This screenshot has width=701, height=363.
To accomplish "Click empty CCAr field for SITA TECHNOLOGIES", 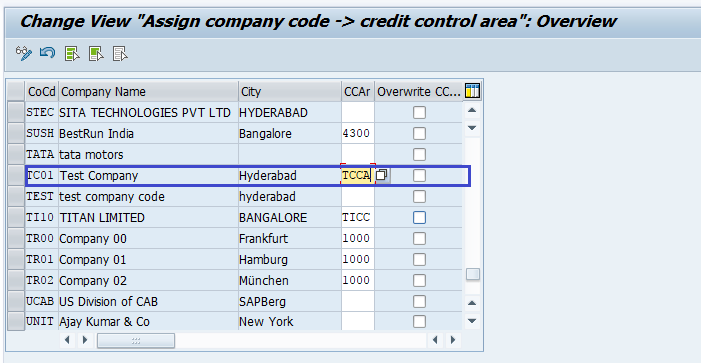I will tap(358, 113).
